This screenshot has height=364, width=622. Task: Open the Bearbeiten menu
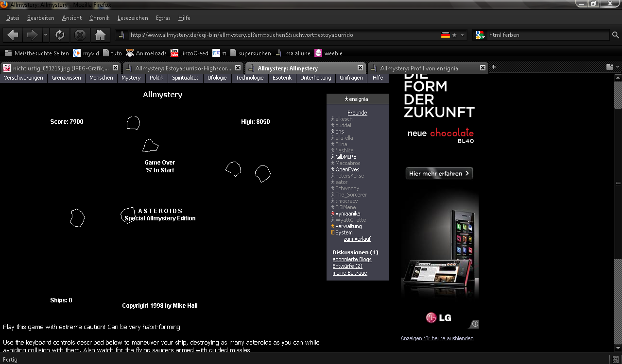tap(41, 18)
